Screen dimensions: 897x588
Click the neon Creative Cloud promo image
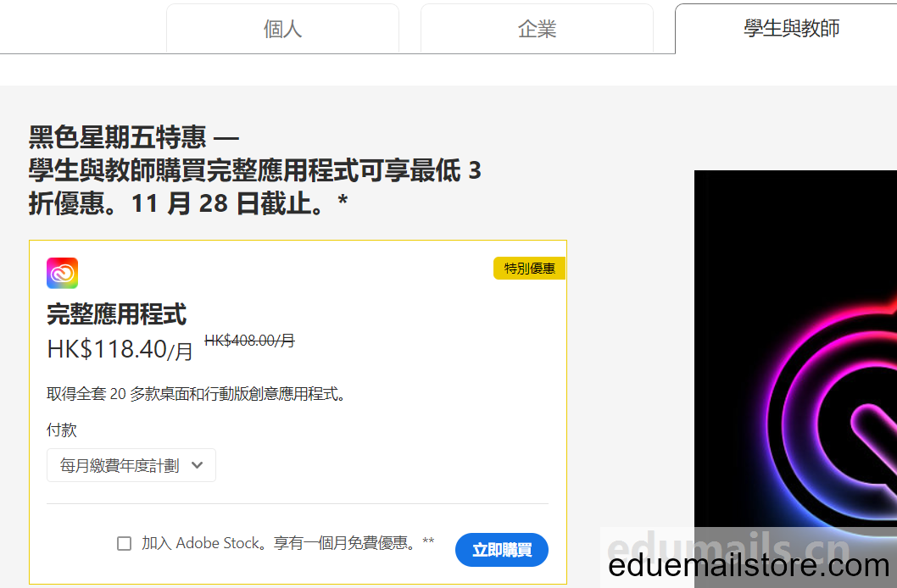[796, 379]
